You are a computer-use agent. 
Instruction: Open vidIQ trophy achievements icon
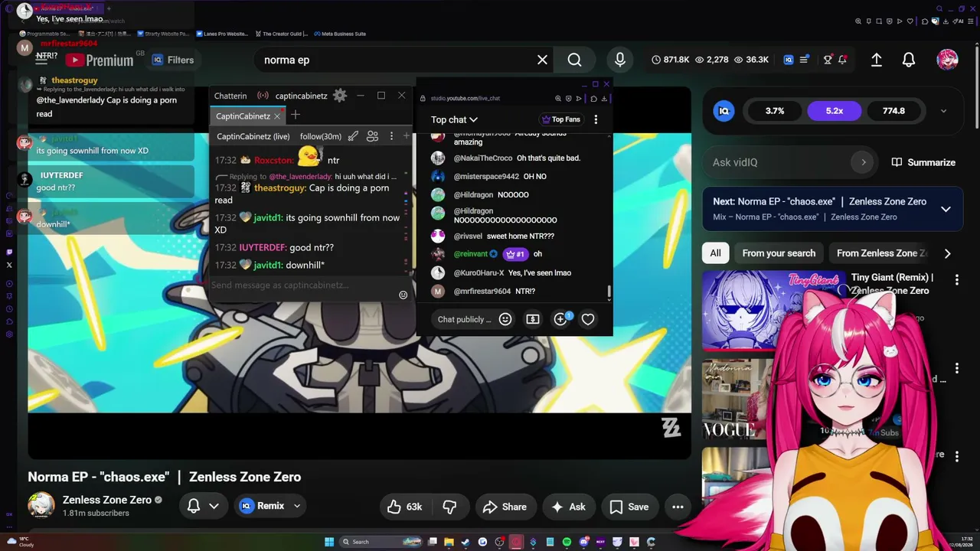coord(828,60)
